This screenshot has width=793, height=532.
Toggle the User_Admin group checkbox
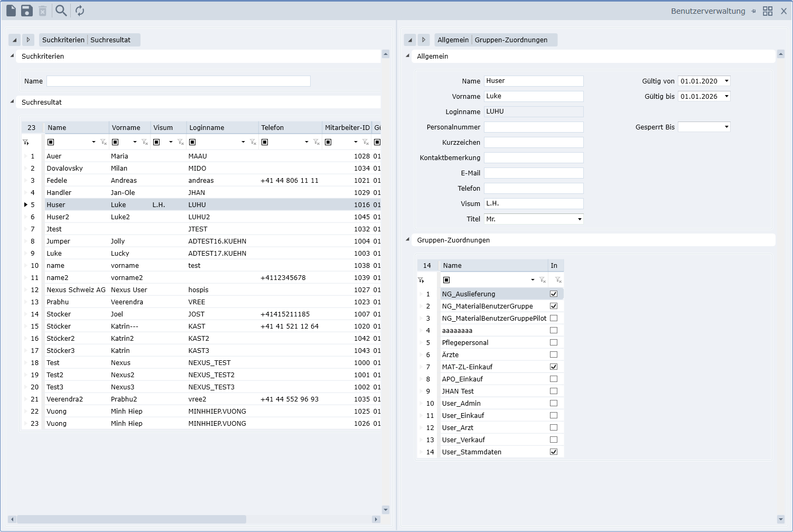click(554, 403)
